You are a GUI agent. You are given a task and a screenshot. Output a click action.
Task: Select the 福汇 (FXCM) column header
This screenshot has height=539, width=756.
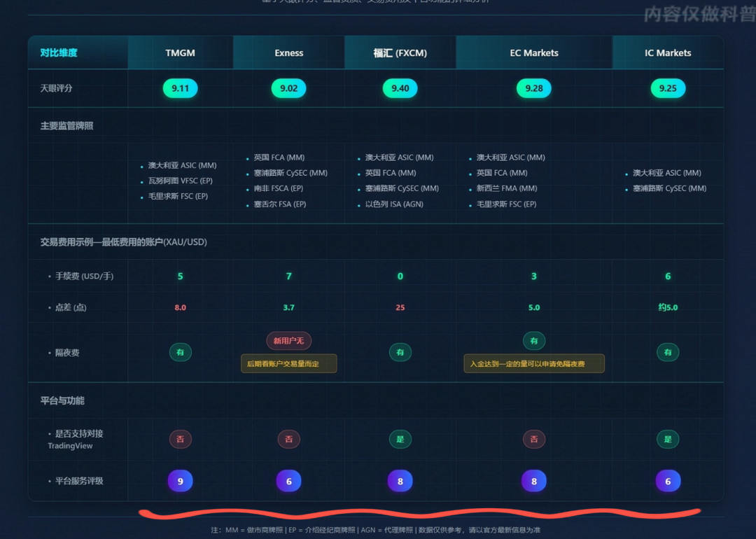tap(400, 53)
